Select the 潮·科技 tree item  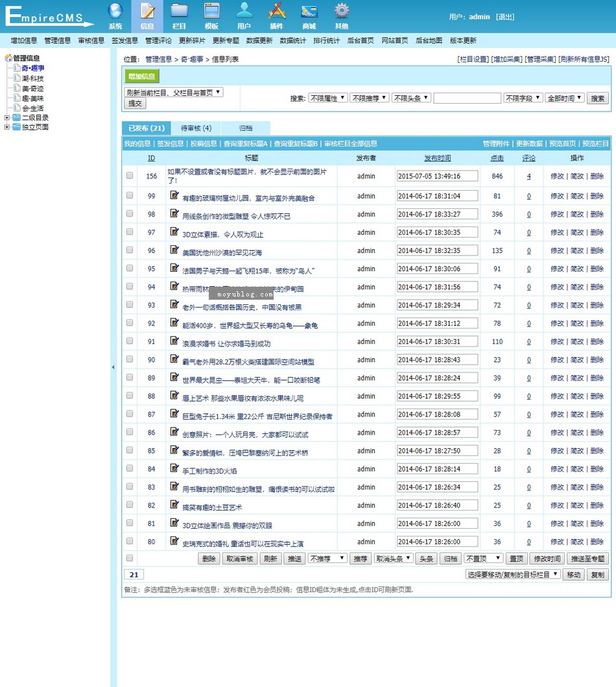pos(33,78)
